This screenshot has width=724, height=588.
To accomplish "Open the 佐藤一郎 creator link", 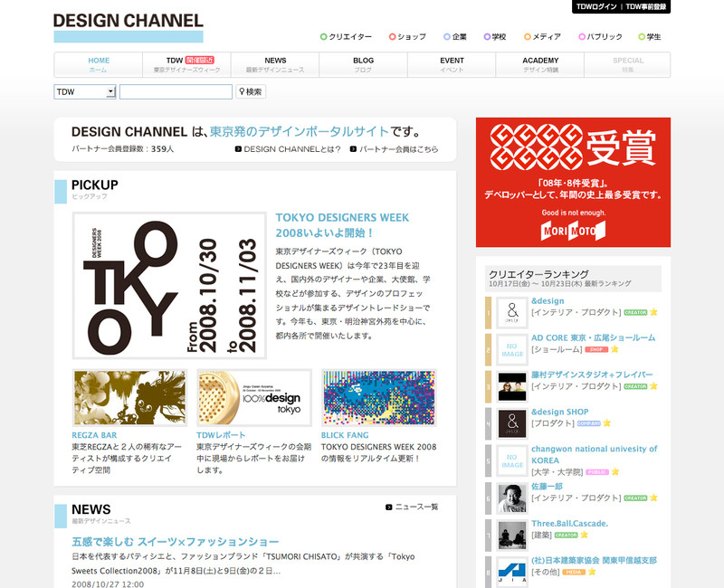I will [547, 487].
